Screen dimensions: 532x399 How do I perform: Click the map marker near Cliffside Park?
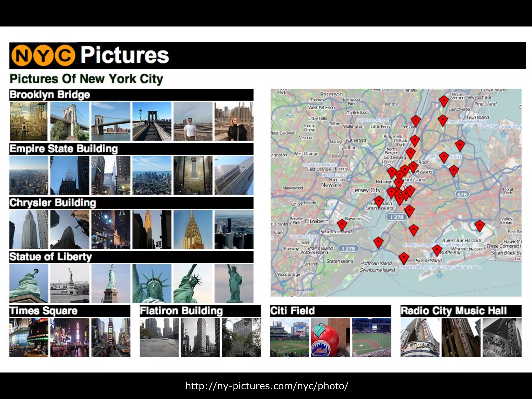point(415,141)
